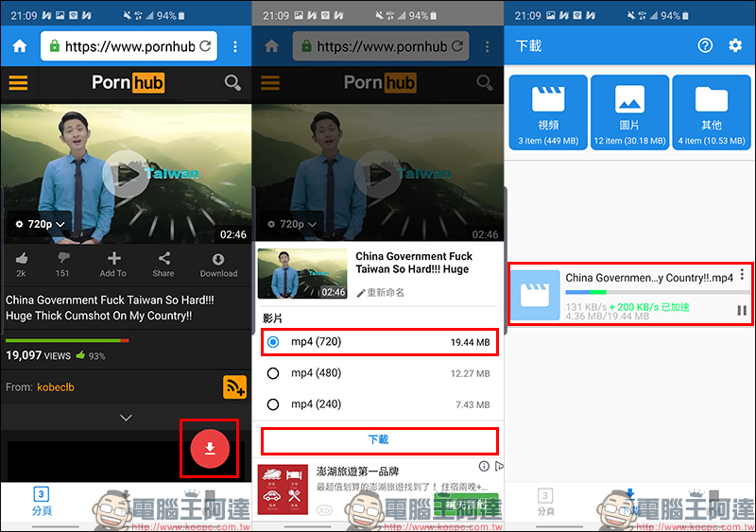Open the help question-mark icon in downloads
Image resolution: width=756 pixels, height=532 pixels.
(x=705, y=45)
